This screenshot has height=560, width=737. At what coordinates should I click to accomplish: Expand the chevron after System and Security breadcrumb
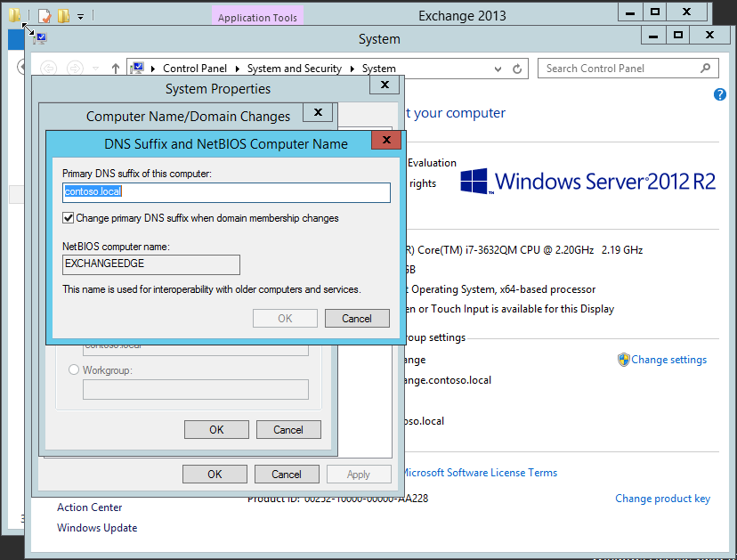point(352,69)
